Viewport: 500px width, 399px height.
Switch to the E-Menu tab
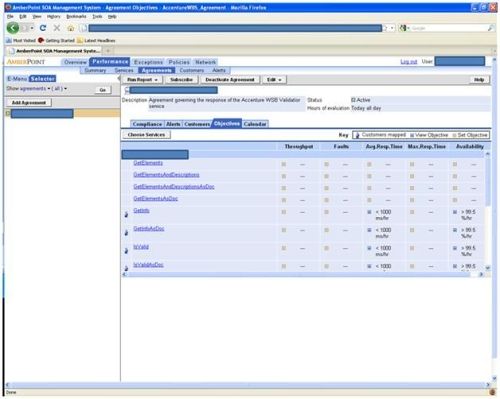[17, 79]
